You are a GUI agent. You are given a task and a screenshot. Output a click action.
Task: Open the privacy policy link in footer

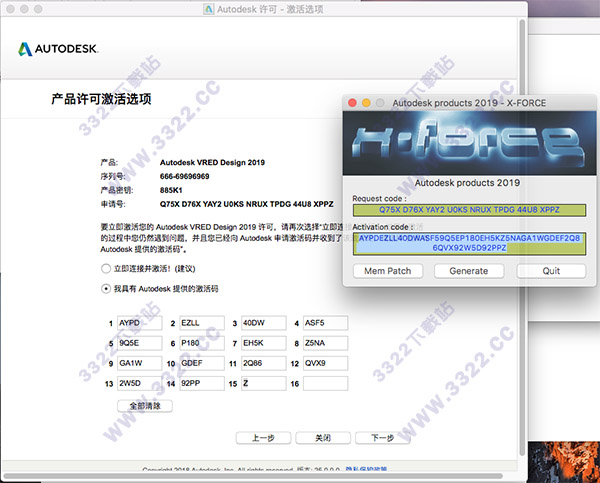pyautogui.click(x=366, y=469)
